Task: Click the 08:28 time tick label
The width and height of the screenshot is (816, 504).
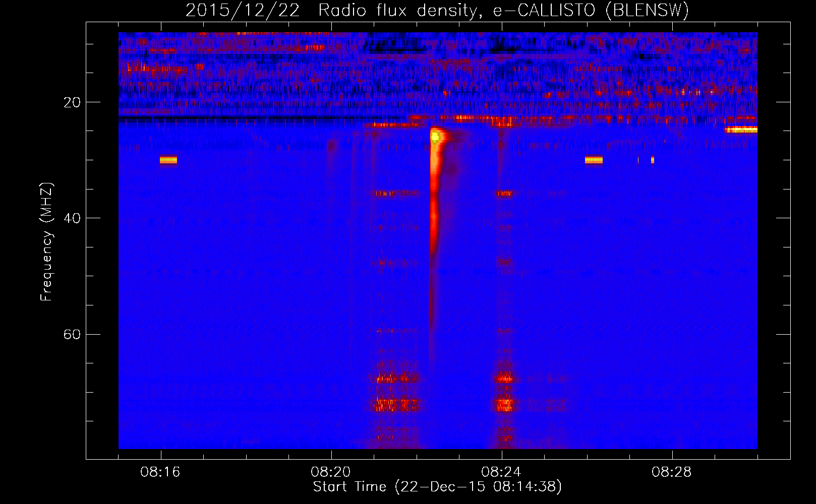Action: (x=672, y=472)
